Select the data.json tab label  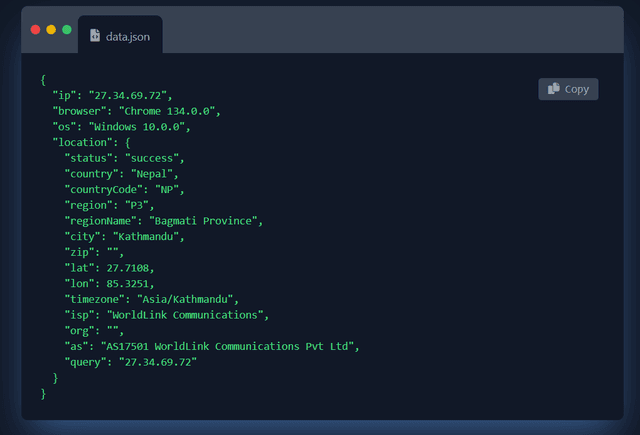pyautogui.click(x=127, y=35)
